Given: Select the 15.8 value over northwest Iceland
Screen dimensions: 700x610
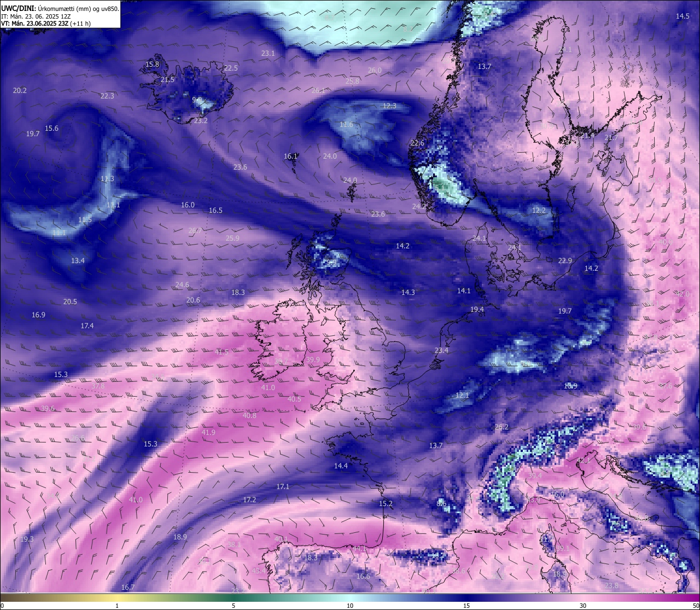Looking at the screenshot, I should [152, 65].
